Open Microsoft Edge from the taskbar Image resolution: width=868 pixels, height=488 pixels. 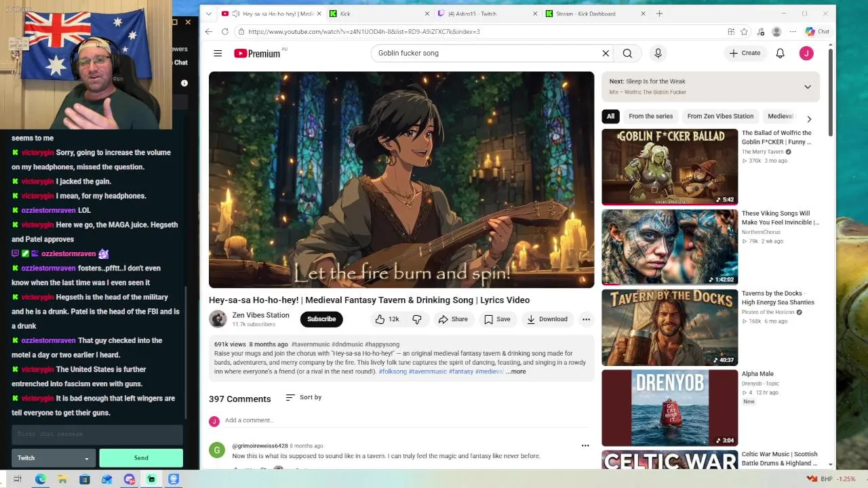pos(41,479)
